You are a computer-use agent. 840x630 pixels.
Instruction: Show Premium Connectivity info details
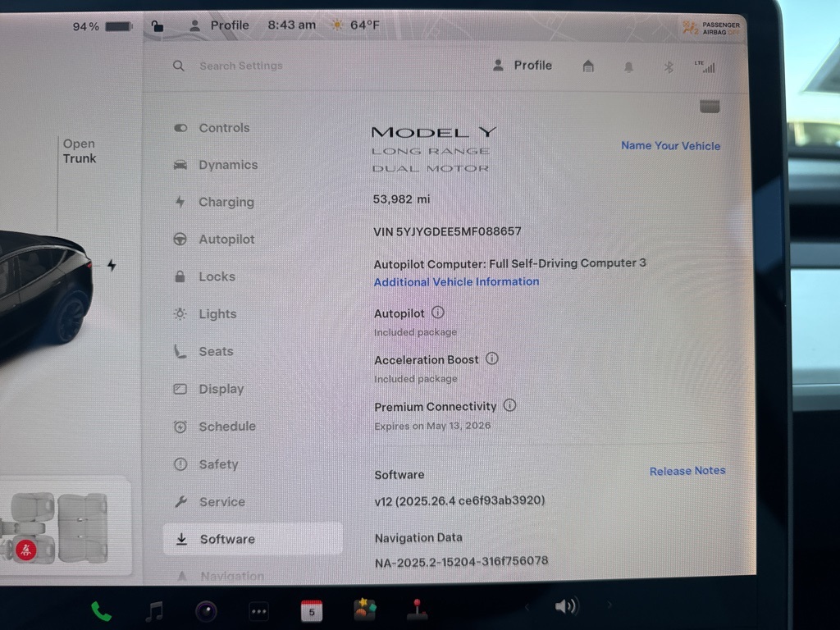click(x=509, y=405)
